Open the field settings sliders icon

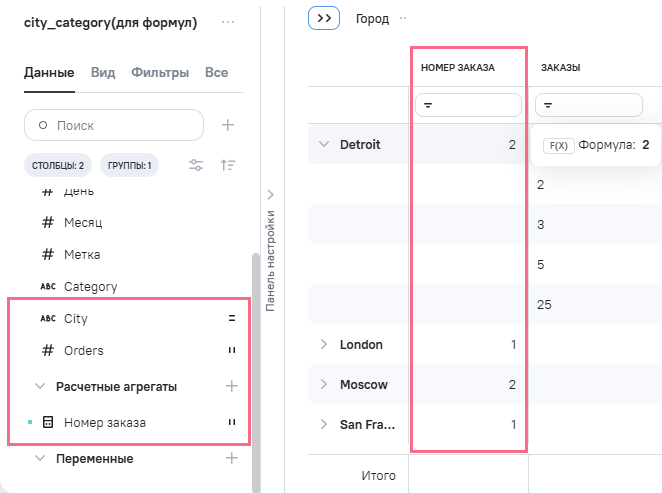pos(197,165)
